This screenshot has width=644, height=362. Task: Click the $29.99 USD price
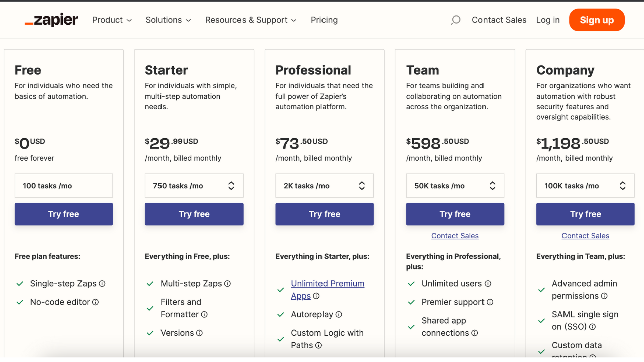[x=172, y=143]
